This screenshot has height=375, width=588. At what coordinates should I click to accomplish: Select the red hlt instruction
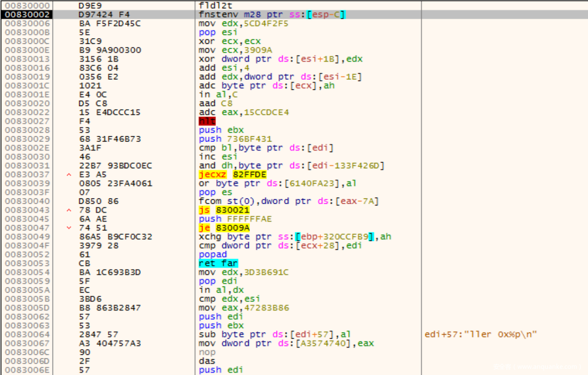(x=207, y=121)
